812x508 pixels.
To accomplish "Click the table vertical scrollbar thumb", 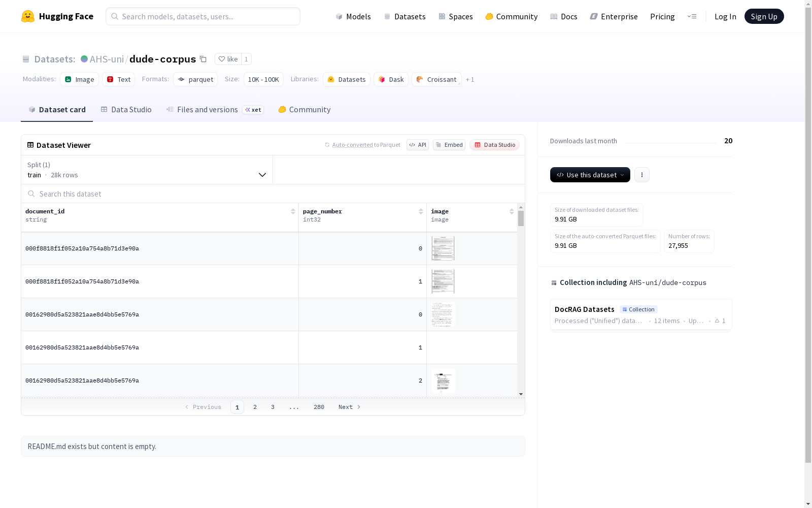I will tap(521, 218).
